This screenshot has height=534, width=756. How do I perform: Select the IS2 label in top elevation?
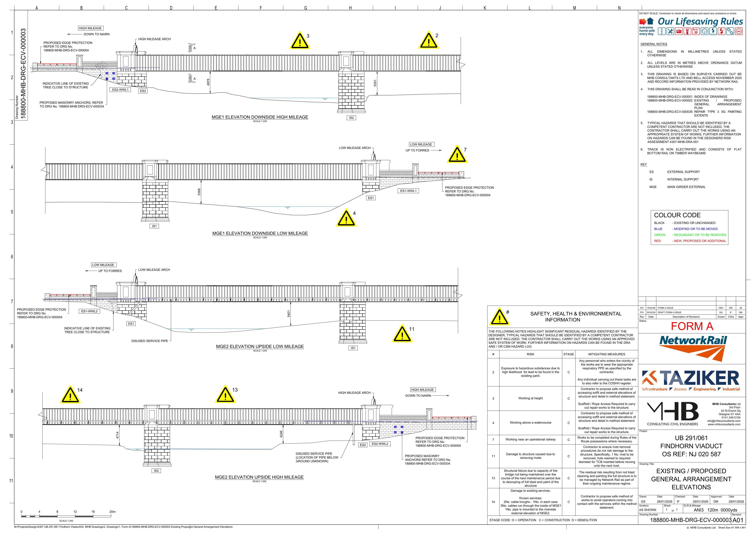[351, 118]
